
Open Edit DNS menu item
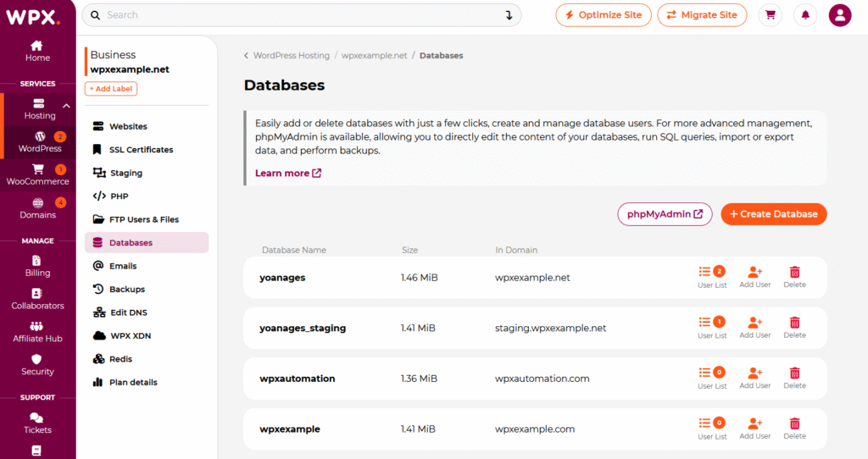click(x=147, y=312)
